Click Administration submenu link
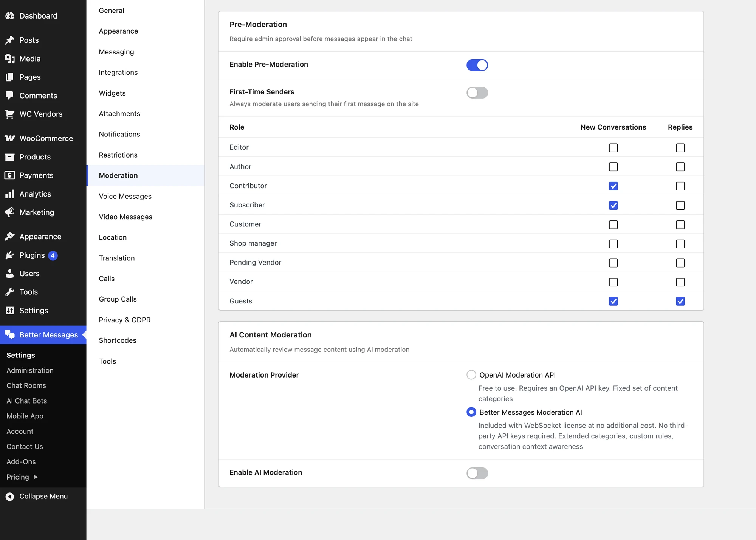756x540 pixels. 30,370
